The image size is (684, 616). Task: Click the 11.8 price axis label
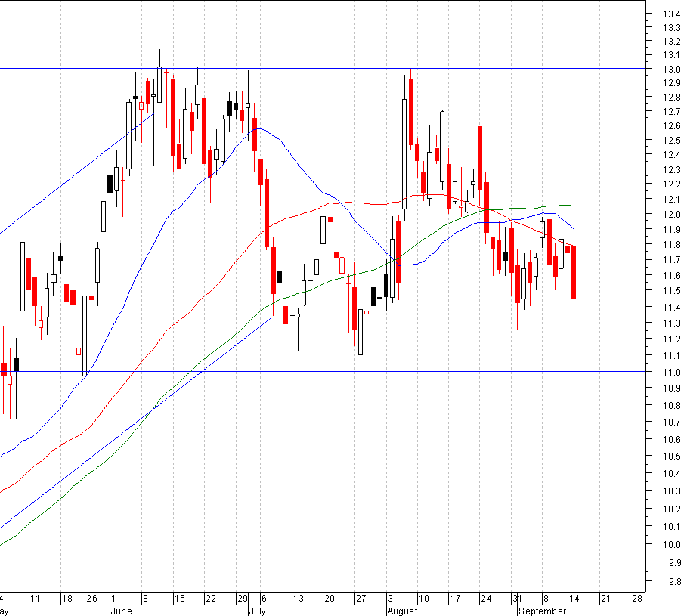(671, 244)
